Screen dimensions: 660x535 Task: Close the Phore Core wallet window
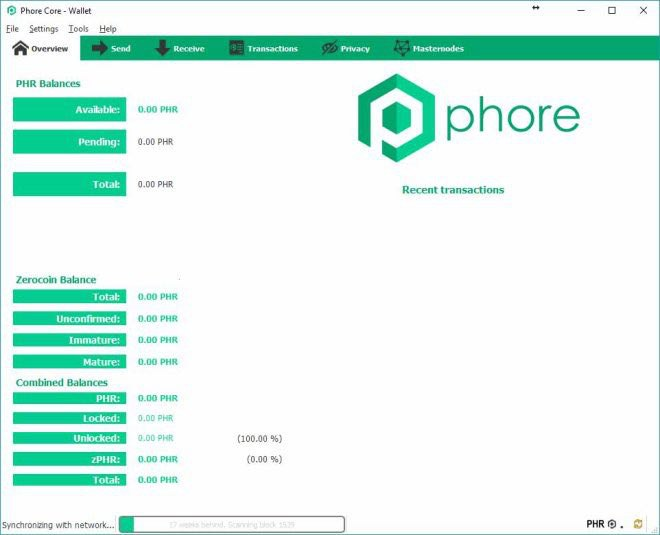[x=643, y=11]
